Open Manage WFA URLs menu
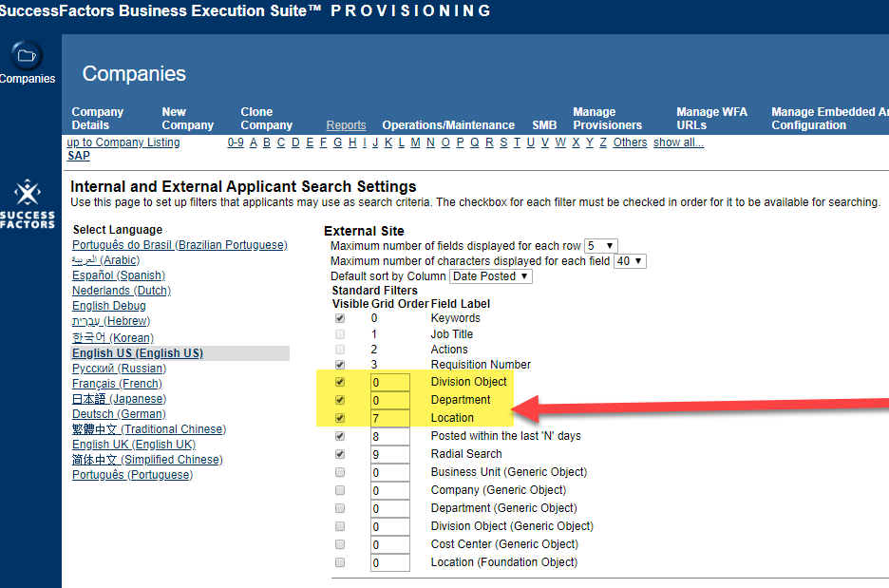Image resolution: width=889 pixels, height=588 pixels. tap(711, 119)
